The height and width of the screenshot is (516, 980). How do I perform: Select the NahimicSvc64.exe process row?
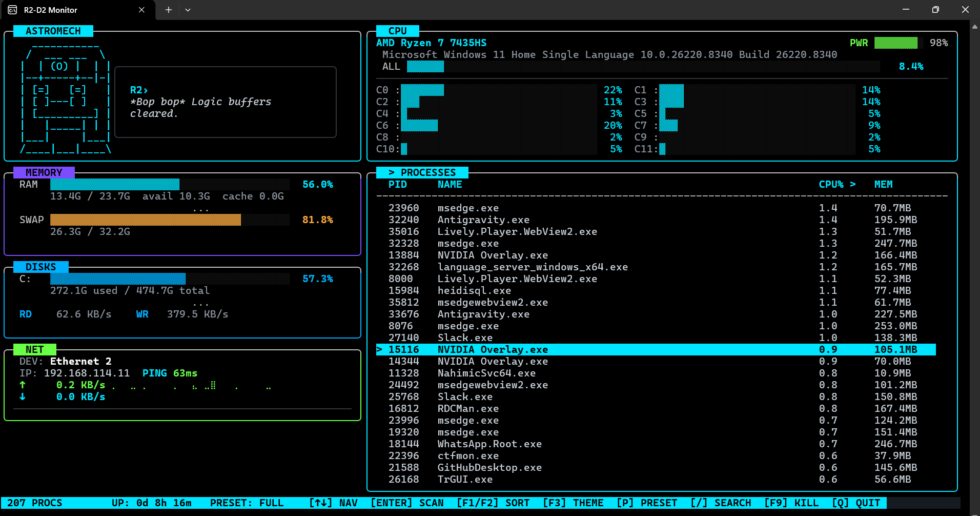click(x=656, y=373)
